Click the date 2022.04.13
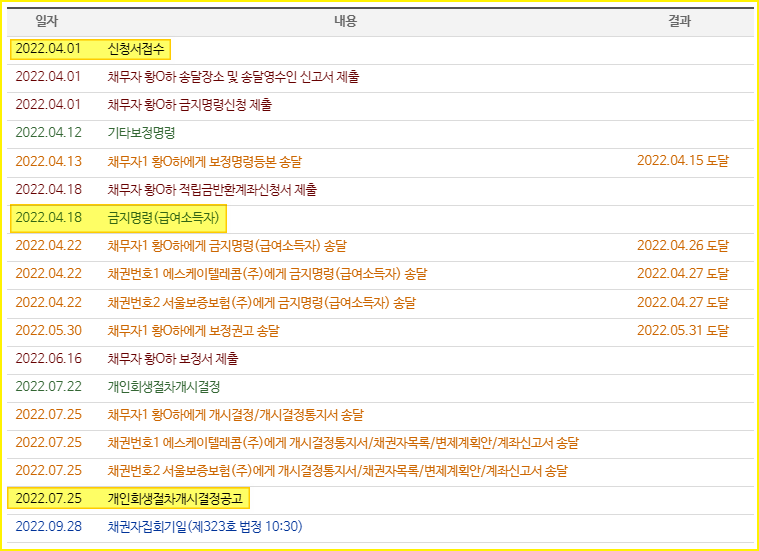The image size is (759, 551). tap(48, 161)
